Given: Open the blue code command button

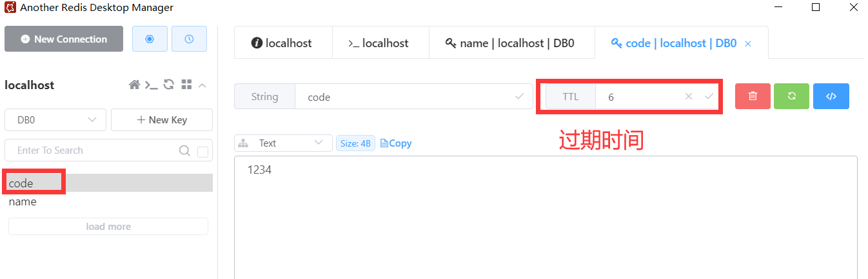Looking at the screenshot, I should pos(831,96).
